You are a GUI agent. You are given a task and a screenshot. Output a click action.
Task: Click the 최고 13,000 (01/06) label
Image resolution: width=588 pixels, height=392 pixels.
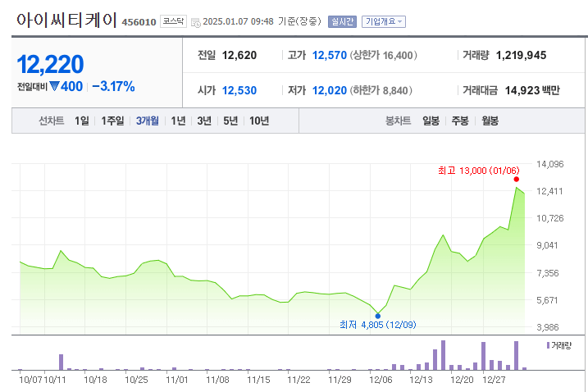click(x=478, y=171)
